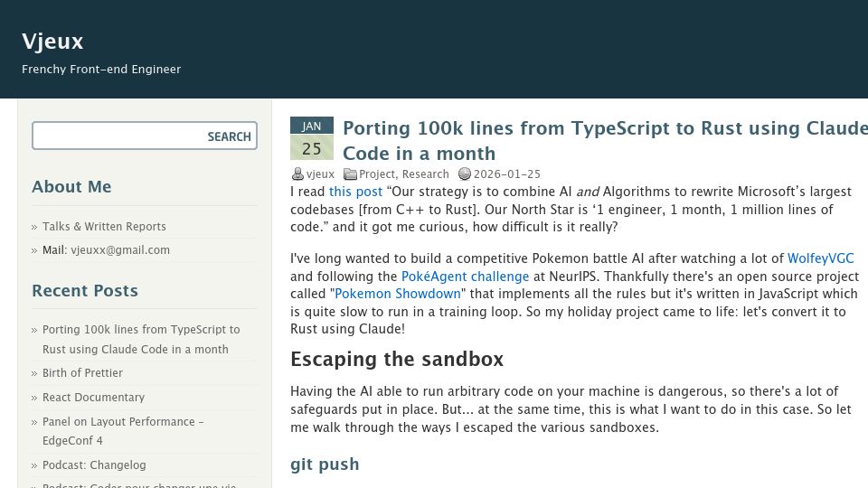Click the folder category icon

350,174
